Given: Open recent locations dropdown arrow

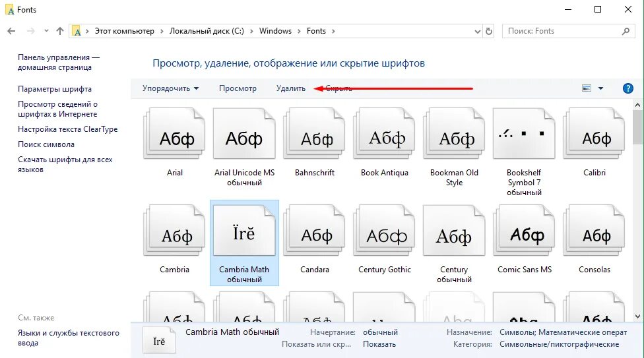Looking at the screenshot, I should pos(46,31).
